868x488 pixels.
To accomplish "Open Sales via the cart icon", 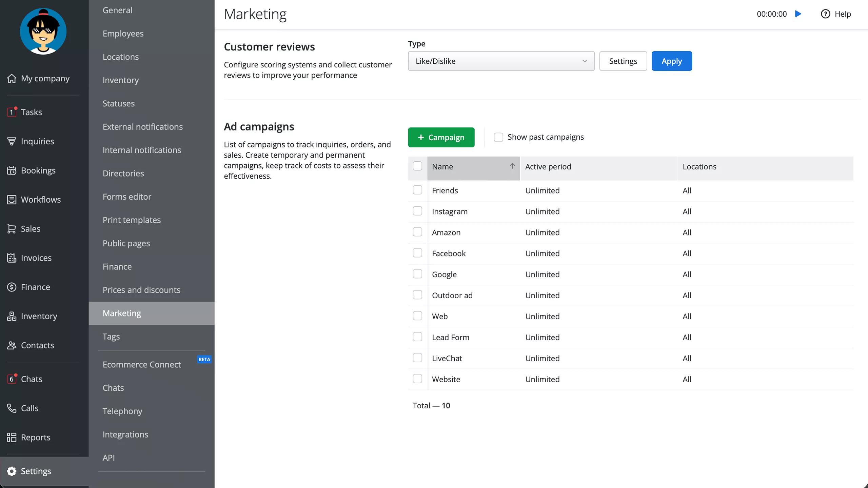I will pos(12,229).
